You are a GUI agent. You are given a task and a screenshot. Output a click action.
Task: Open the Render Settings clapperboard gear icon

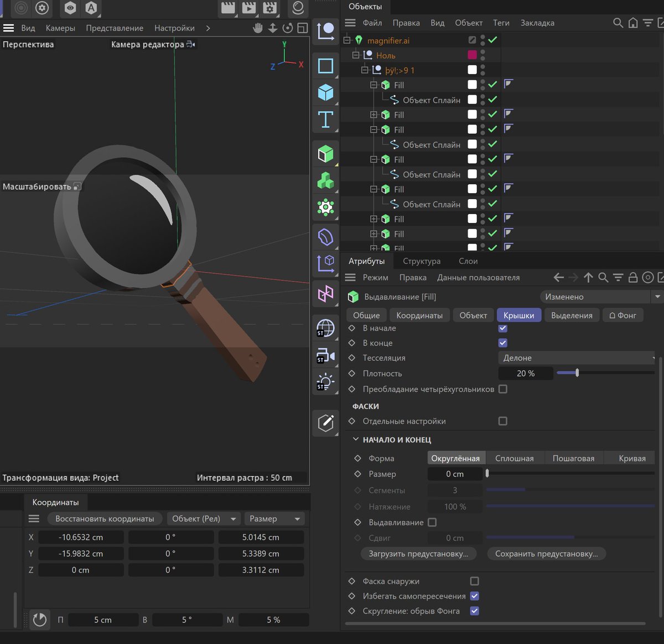[269, 8]
